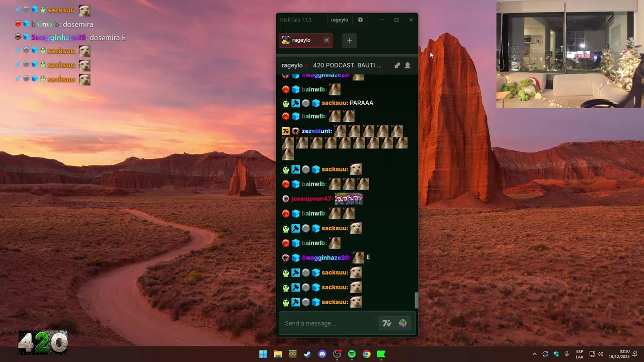
Task: Open File Explorer from taskbar
Action: tap(278, 354)
